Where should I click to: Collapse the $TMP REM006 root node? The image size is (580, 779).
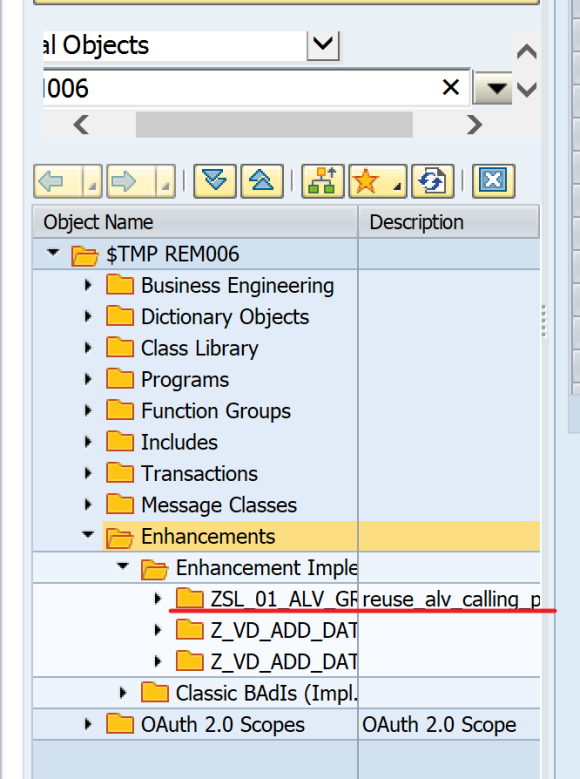(53, 253)
